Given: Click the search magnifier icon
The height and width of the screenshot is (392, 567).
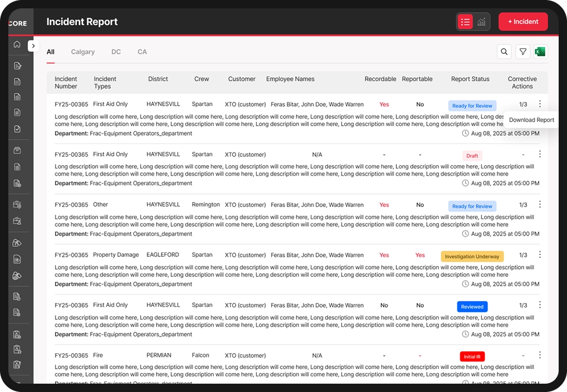Looking at the screenshot, I should point(504,52).
